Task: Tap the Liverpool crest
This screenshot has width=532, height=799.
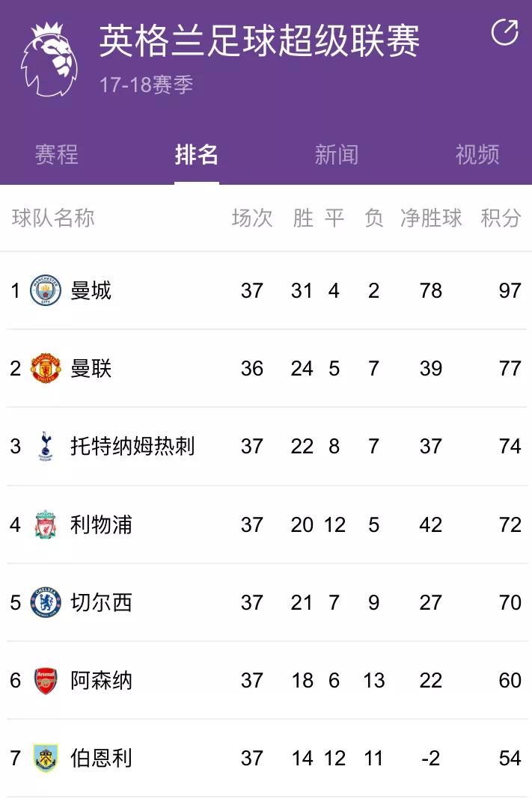Action: pyautogui.click(x=45, y=524)
